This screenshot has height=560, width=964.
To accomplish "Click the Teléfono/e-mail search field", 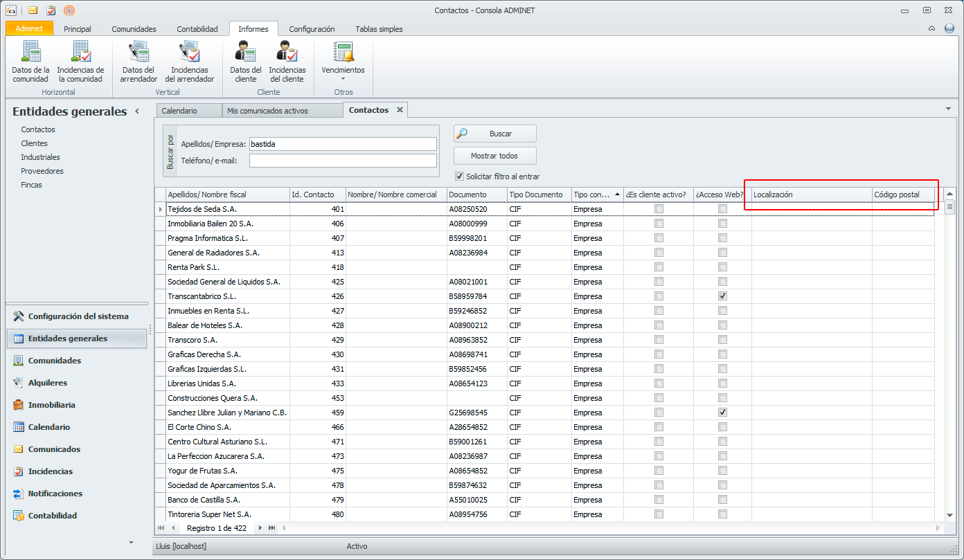I will coord(343,161).
